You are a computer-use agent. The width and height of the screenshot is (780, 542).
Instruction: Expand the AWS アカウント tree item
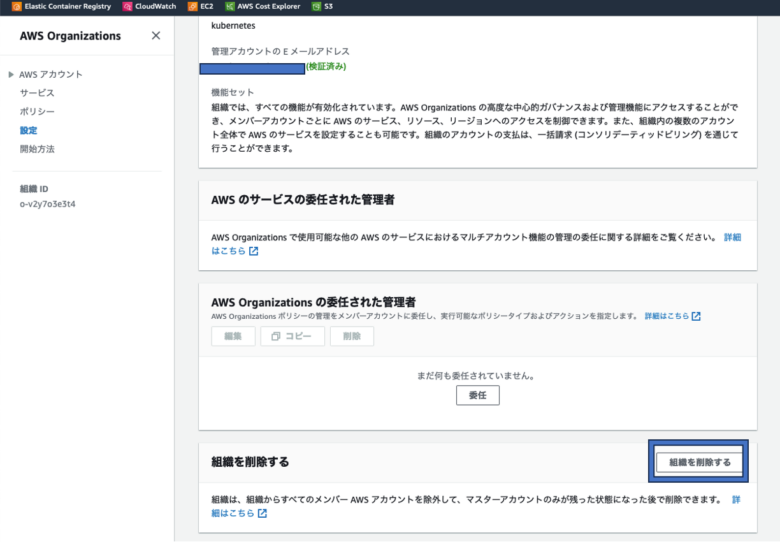click(11, 74)
